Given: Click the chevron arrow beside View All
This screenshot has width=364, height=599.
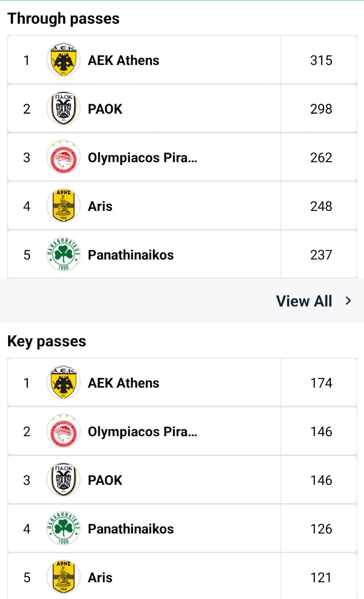Looking at the screenshot, I should 348,301.
